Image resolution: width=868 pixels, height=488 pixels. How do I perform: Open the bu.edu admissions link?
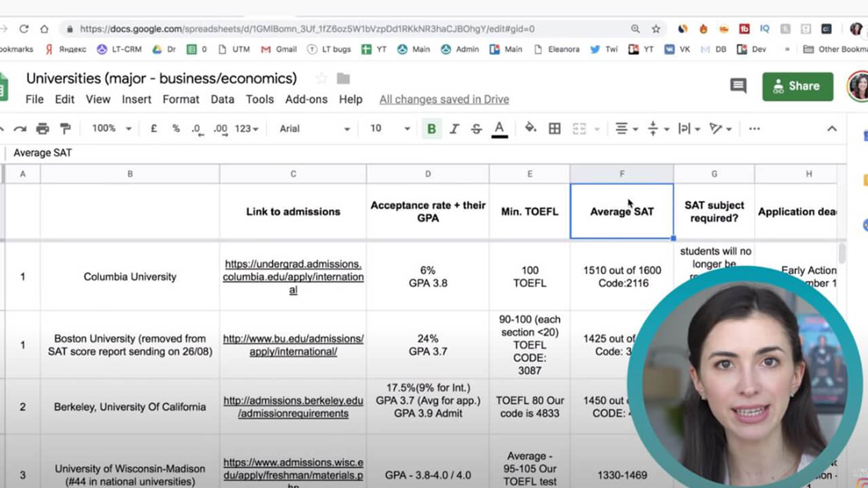point(293,344)
